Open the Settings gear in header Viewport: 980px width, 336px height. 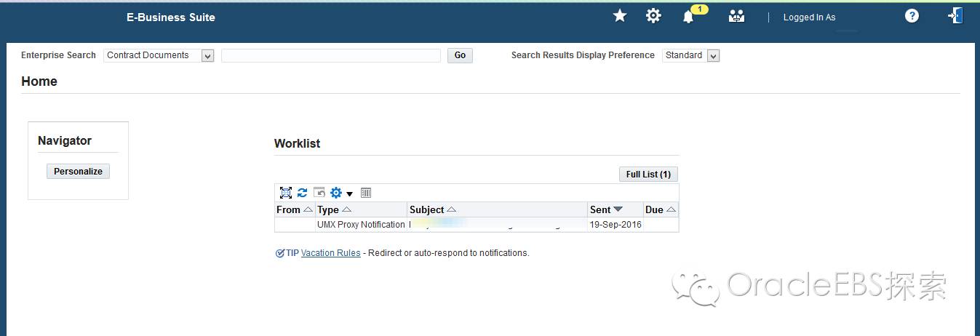coord(653,16)
